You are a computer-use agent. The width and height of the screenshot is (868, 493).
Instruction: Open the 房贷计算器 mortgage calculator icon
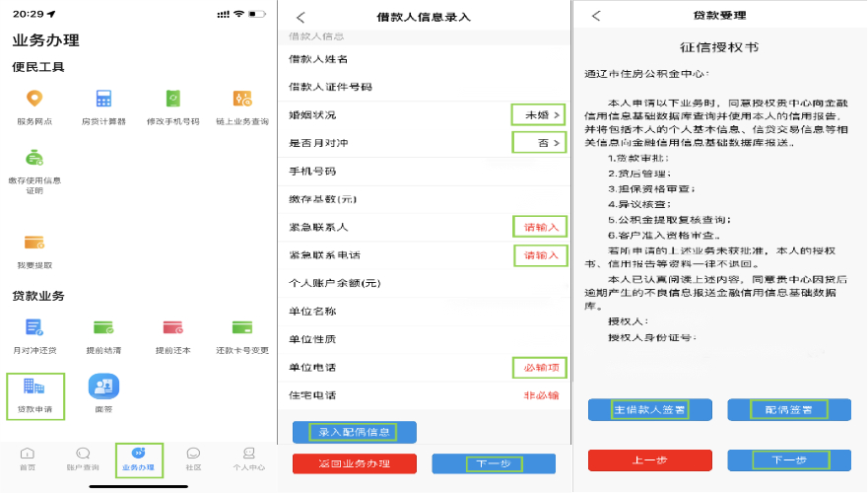pyautogui.click(x=103, y=99)
